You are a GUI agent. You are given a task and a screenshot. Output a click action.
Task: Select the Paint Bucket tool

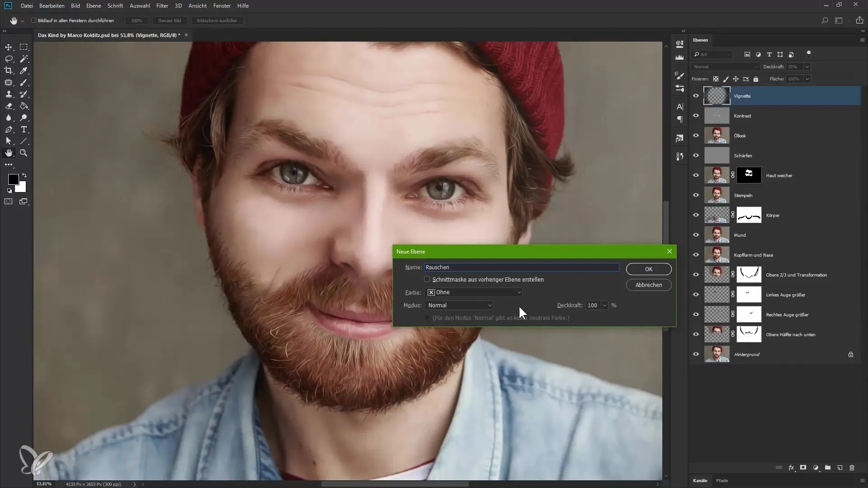[x=24, y=106]
